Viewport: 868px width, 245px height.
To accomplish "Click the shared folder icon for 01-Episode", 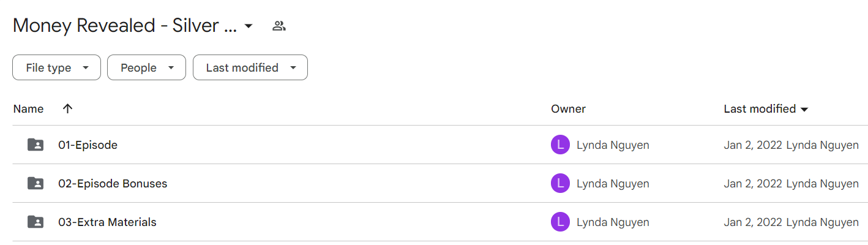I will (x=36, y=145).
